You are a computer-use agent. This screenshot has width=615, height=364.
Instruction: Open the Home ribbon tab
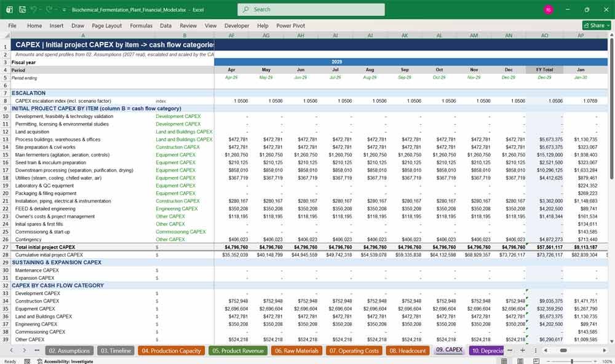(34, 25)
